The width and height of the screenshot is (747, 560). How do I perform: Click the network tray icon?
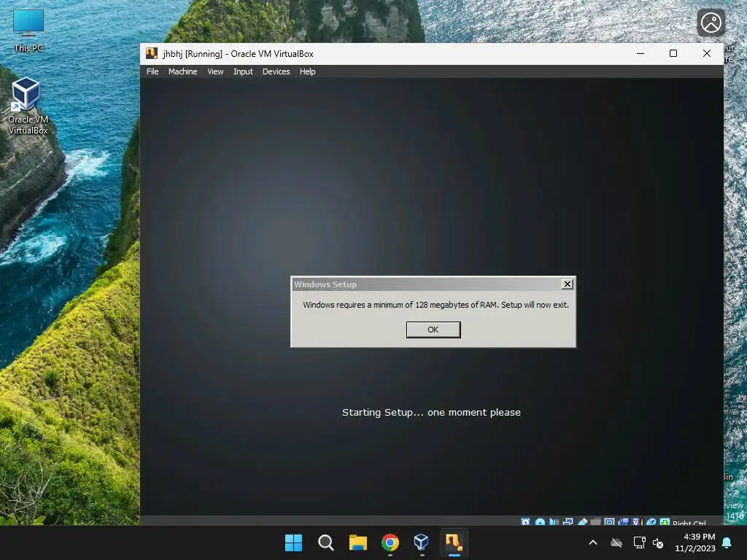click(x=639, y=542)
